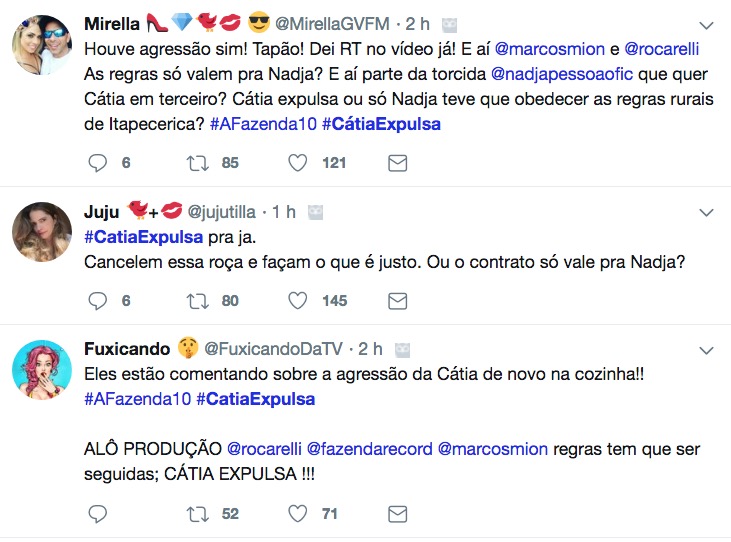
Task: Like Mirella's tweet with 121 likes
Action: (x=297, y=163)
